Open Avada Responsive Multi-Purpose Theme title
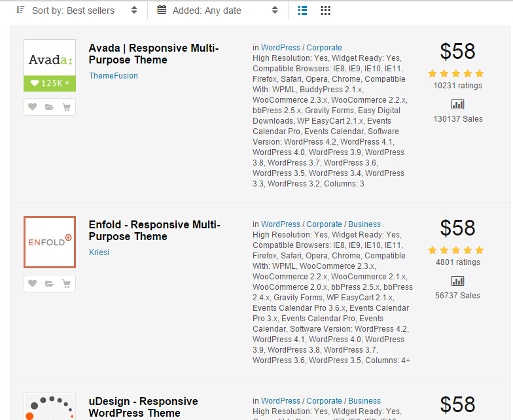Screen dimensions: 513x420 [154, 54]
